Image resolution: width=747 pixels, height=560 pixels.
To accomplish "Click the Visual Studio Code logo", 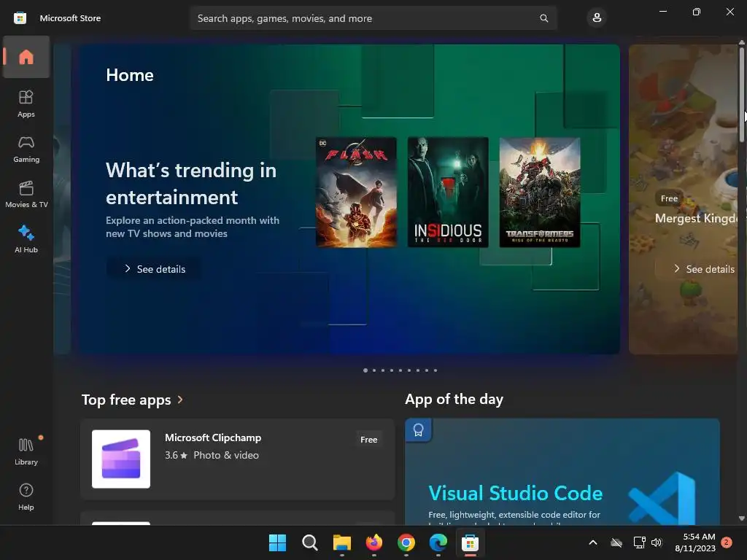I will pos(662,498).
